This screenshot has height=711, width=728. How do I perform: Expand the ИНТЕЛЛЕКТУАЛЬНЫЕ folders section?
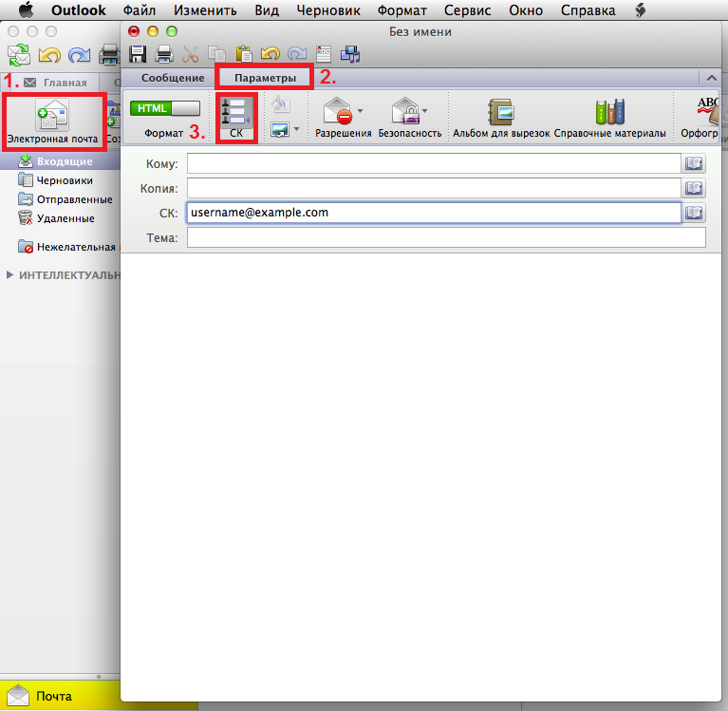click(9, 275)
